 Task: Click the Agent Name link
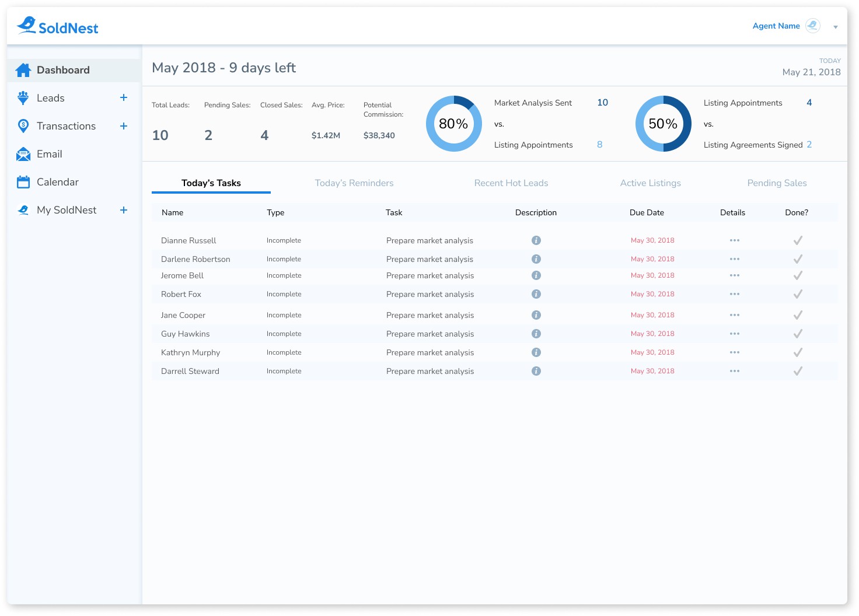(776, 26)
